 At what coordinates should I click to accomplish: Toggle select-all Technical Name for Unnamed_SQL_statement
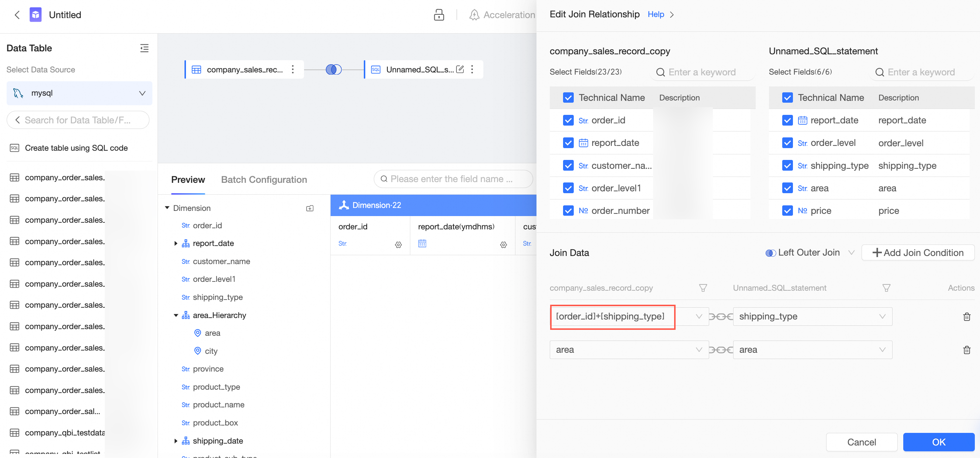coord(787,98)
